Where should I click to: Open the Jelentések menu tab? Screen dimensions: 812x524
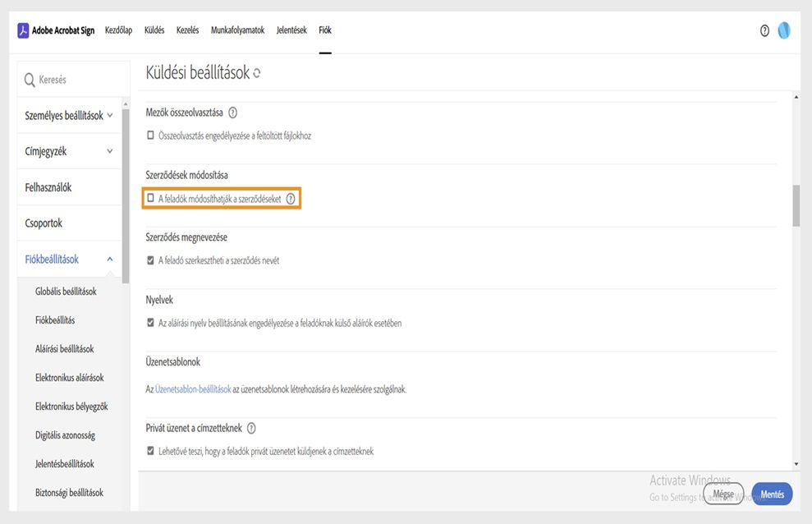291,30
